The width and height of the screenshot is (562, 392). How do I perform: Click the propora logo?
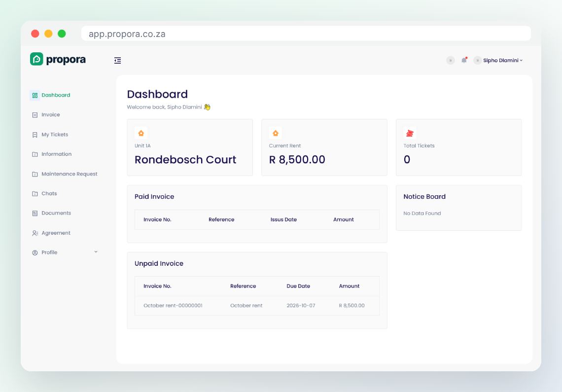click(x=58, y=59)
